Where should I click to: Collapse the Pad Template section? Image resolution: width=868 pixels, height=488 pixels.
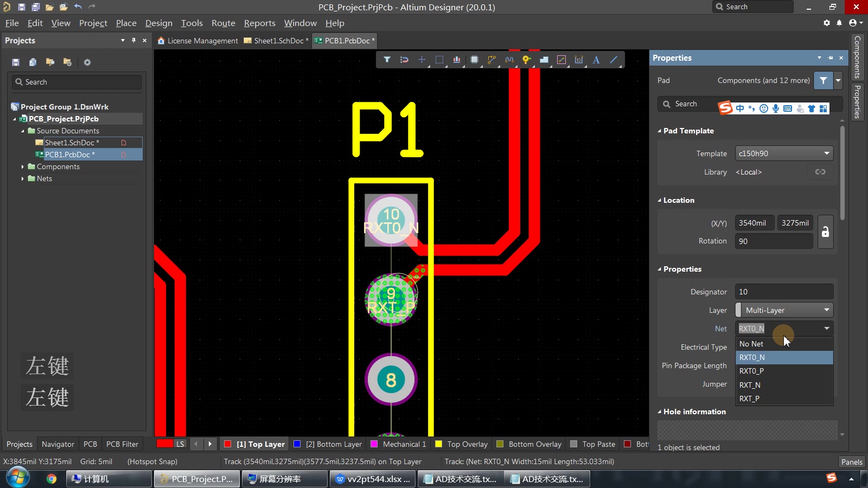(x=660, y=131)
